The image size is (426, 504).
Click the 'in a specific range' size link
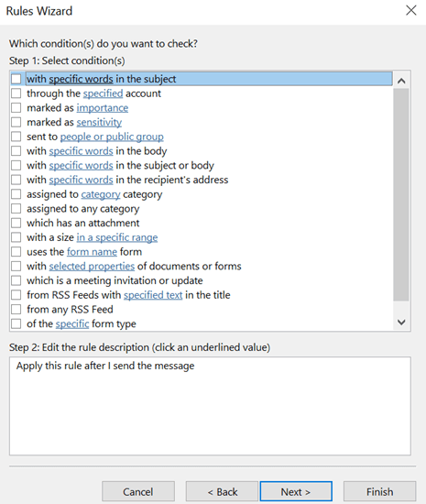(x=117, y=237)
